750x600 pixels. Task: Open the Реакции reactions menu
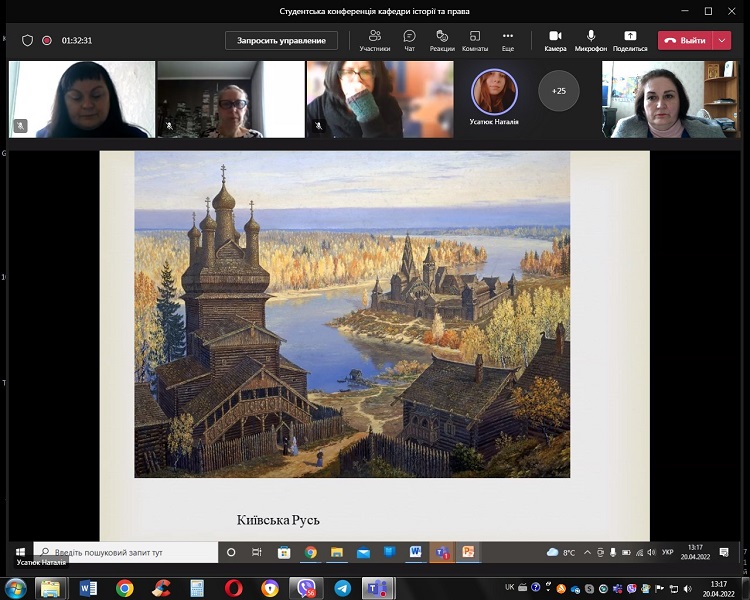[442, 41]
